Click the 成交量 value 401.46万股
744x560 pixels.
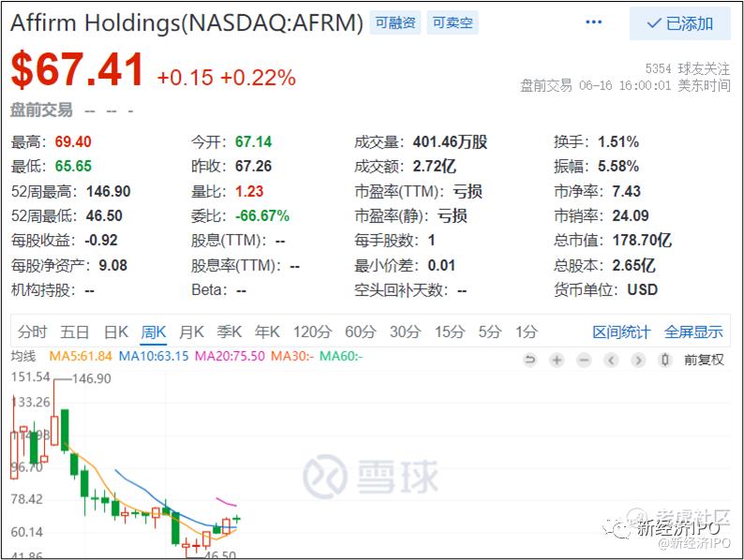[451, 142]
